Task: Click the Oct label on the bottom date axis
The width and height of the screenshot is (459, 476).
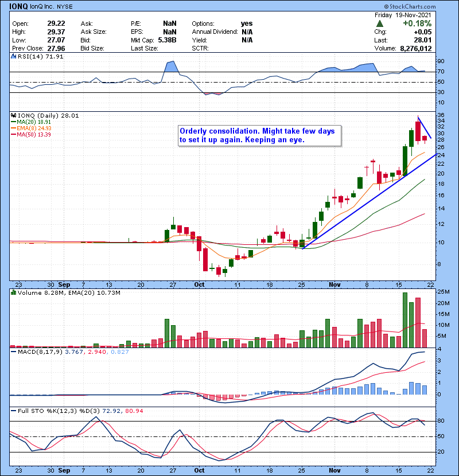Action: [199, 470]
